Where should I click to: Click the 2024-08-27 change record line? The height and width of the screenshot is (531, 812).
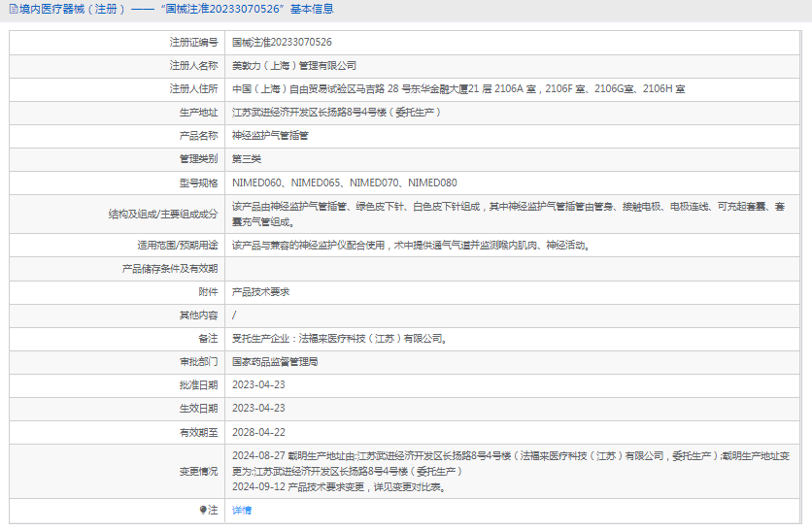coord(511,464)
